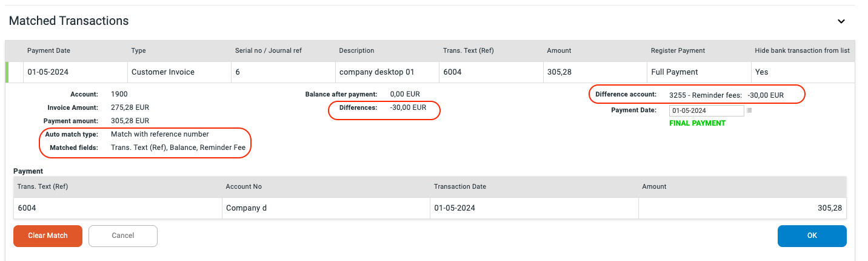
Task: Click the Cancel button
Action: point(123,236)
